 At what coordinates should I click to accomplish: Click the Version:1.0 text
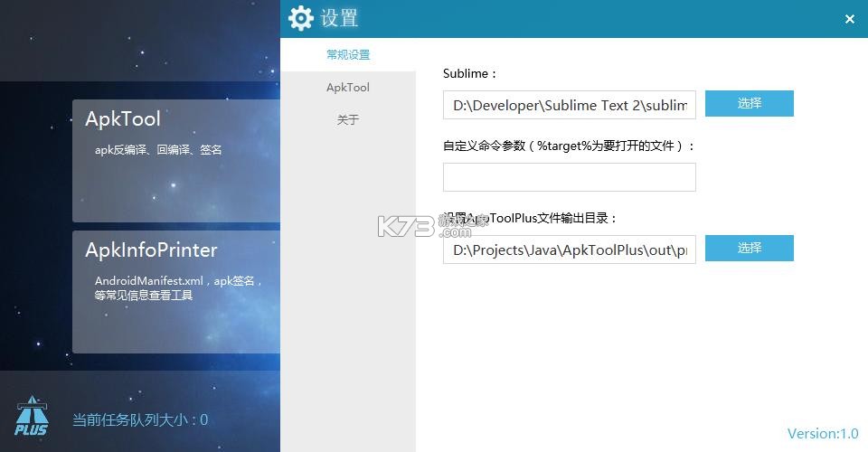point(823,434)
